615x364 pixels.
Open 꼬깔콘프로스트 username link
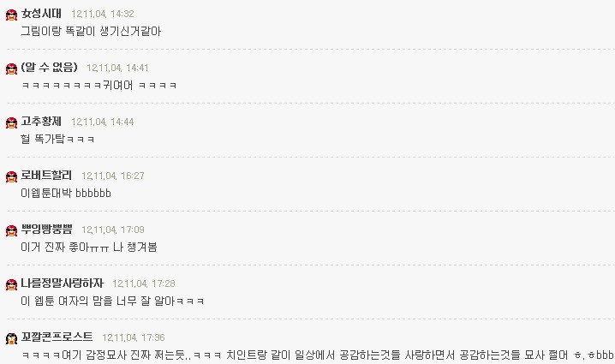pyautogui.click(x=57, y=337)
